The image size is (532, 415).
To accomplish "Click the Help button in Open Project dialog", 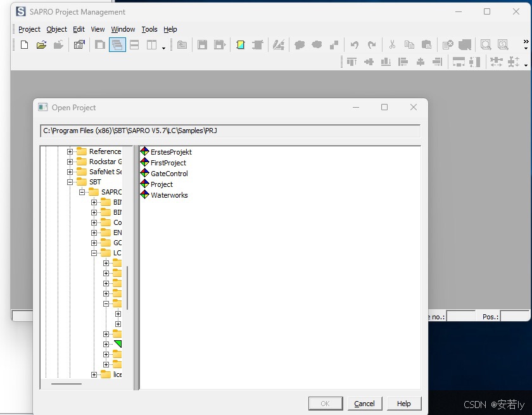I will pyautogui.click(x=404, y=404).
